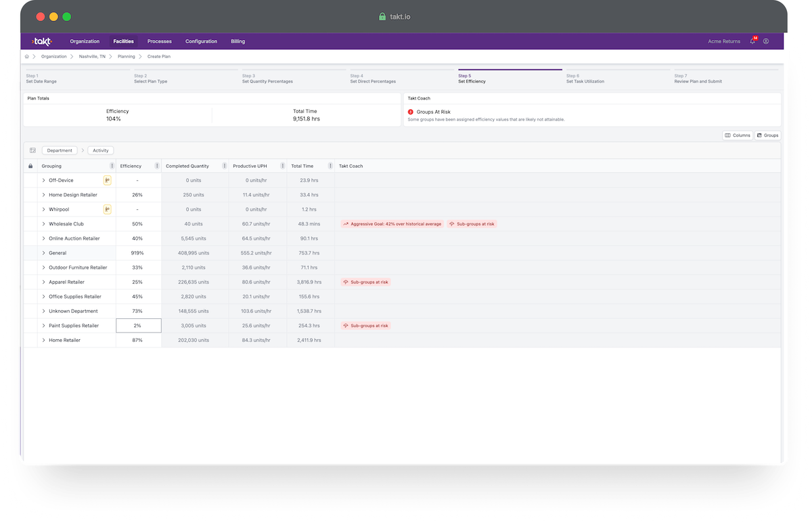The width and height of the screenshot is (812, 522).
Task: Edit Paint Supplies Retailer efficiency field 2%
Action: coord(139,326)
